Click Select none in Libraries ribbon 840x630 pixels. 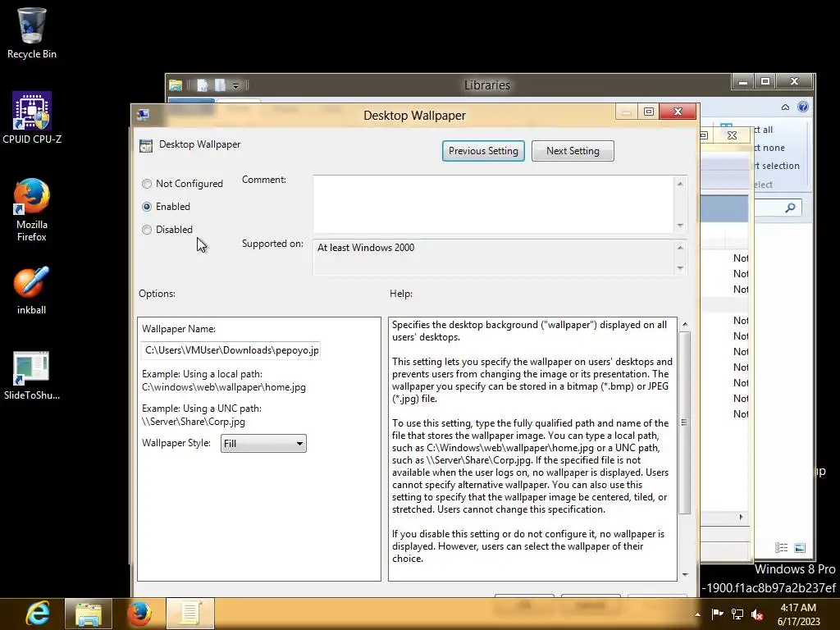(770, 148)
